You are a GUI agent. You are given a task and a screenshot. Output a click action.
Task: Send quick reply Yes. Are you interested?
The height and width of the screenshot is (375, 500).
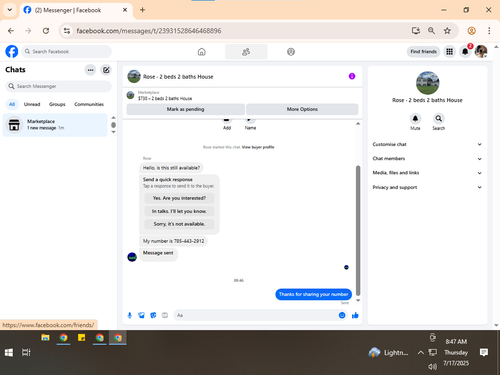(179, 198)
